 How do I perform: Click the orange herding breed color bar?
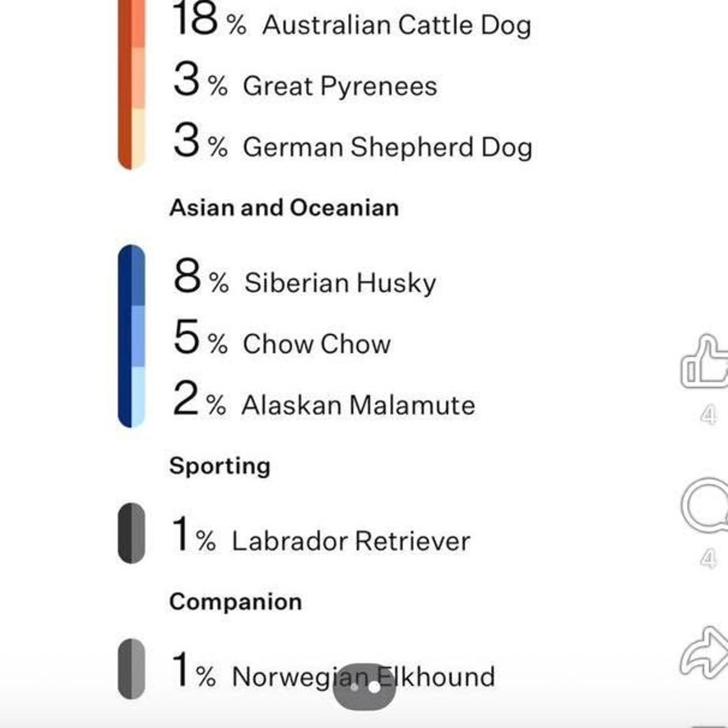[x=131, y=83]
